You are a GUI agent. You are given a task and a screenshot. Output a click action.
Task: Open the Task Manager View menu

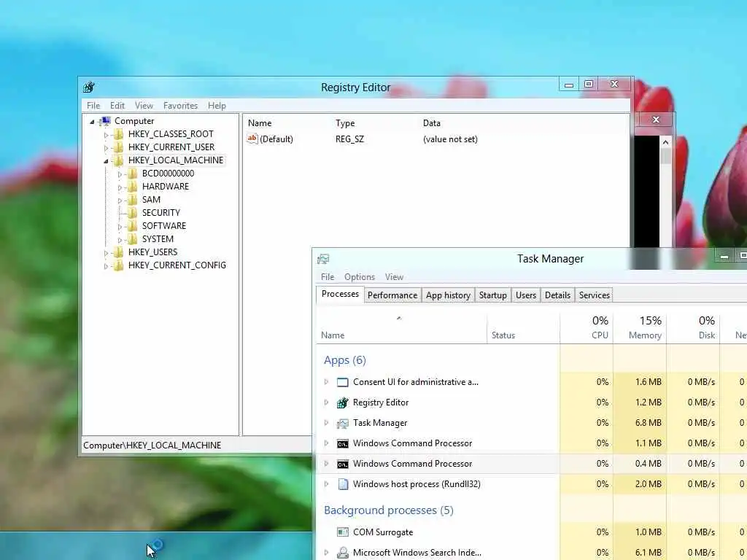click(x=394, y=277)
